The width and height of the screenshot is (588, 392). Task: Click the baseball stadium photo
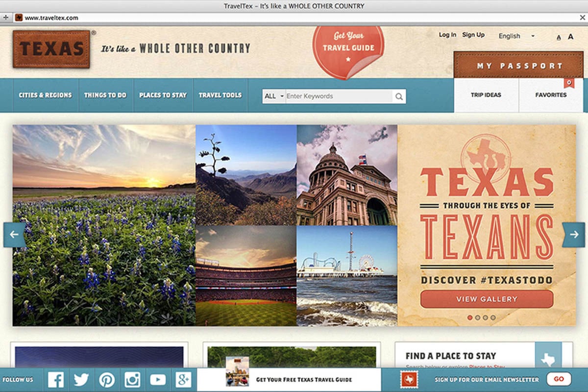246,276
